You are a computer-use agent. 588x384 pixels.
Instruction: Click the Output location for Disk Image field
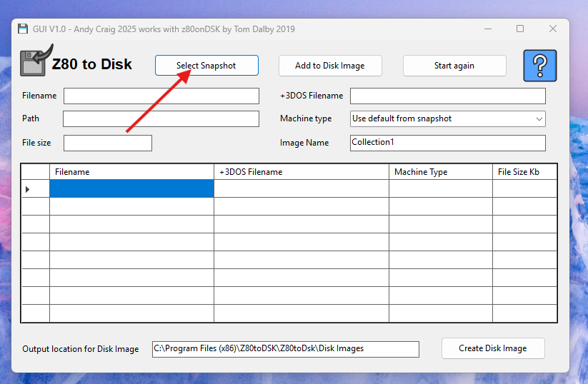[285, 349]
